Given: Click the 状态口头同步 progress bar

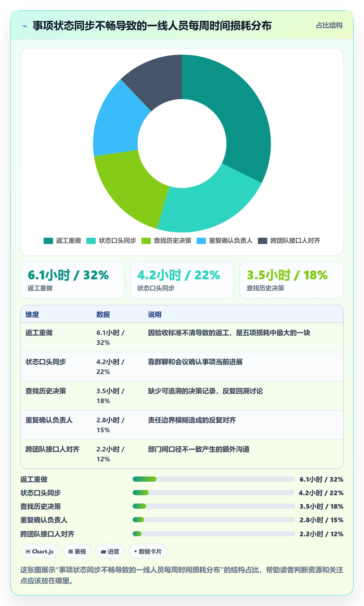Looking at the screenshot, I should (213, 493).
